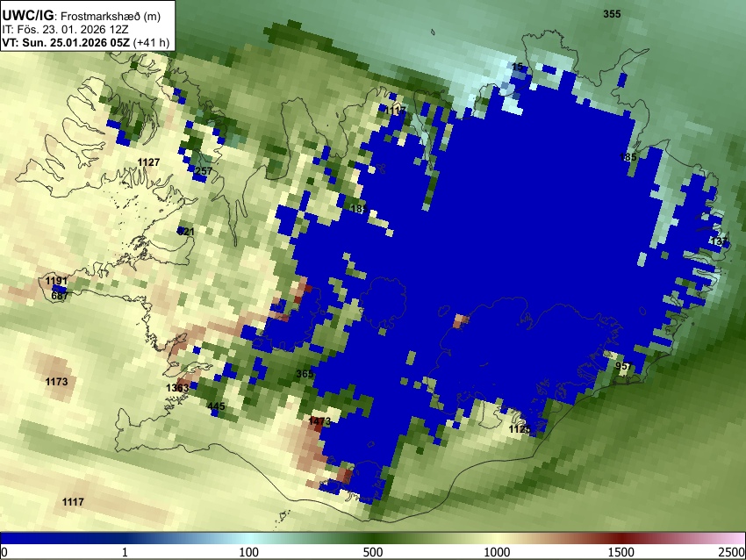The height and width of the screenshot is (560, 746).
Task: Click the 1125 value on the map
Action: 520,429
